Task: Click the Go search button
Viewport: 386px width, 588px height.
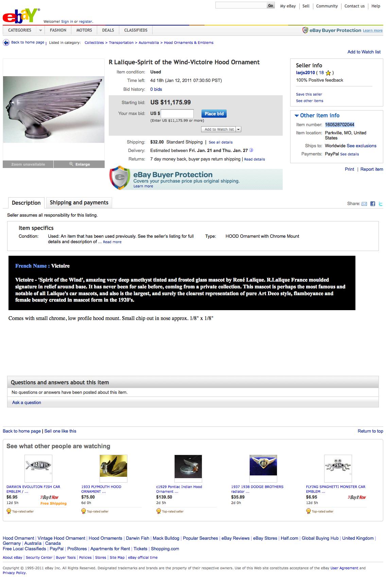Action: click(x=270, y=5)
